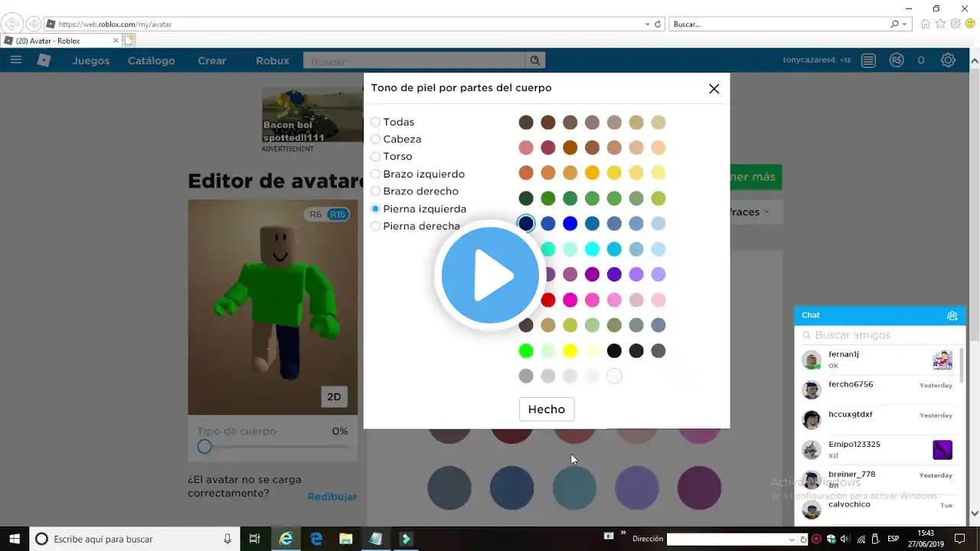Screen dimensions: 980x551
Task: Close the skin tone dialog
Action: coord(714,89)
